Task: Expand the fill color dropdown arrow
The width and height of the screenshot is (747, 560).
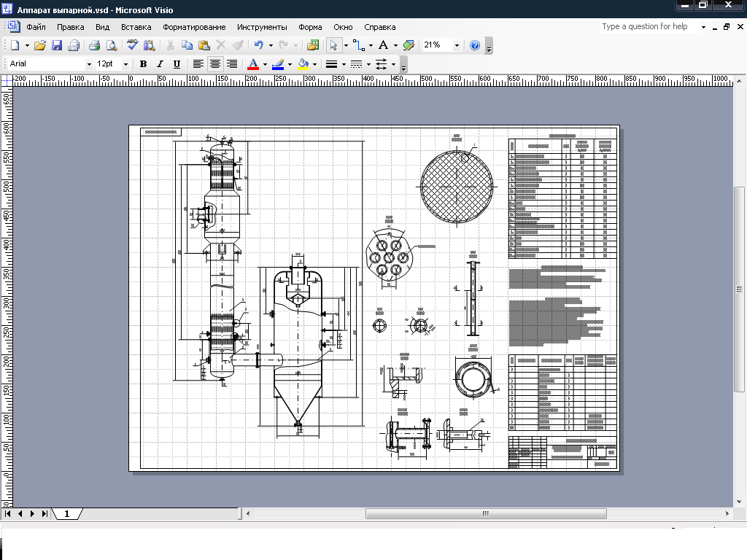Action: point(315,64)
